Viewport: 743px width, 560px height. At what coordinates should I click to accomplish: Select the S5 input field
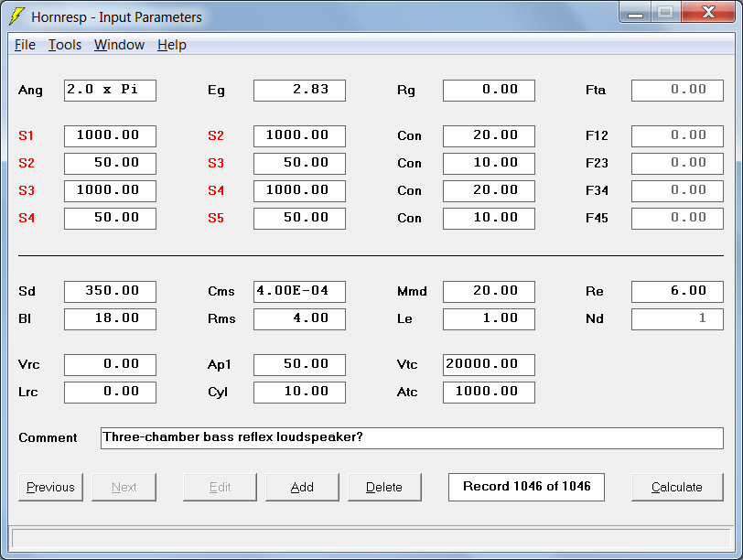[299, 219]
